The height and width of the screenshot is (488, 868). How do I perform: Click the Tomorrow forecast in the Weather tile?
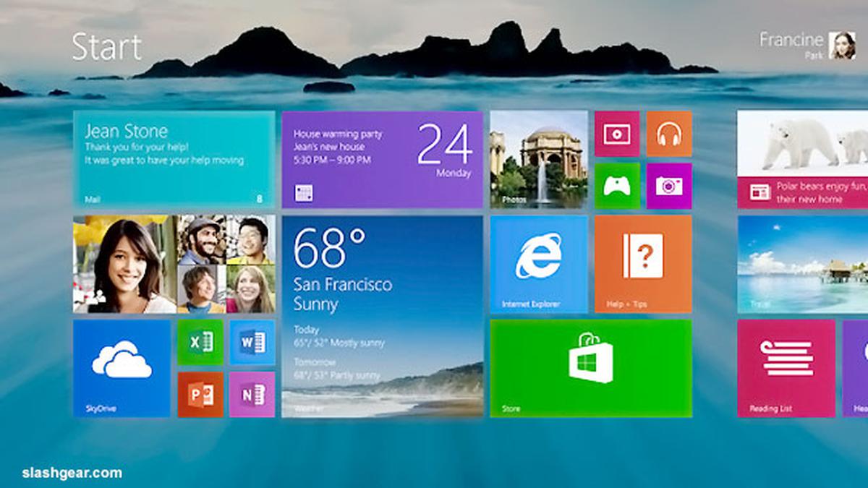tap(337, 369)
